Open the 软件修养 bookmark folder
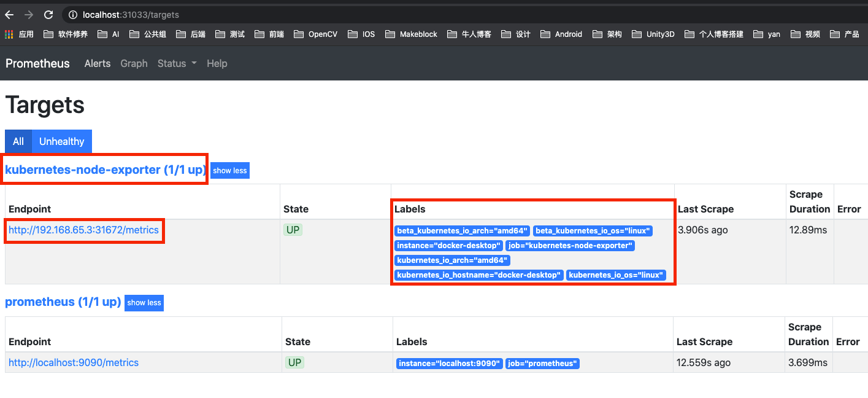Image resolution: width=868 pixels, height=398 pixels. pos(65,34)
